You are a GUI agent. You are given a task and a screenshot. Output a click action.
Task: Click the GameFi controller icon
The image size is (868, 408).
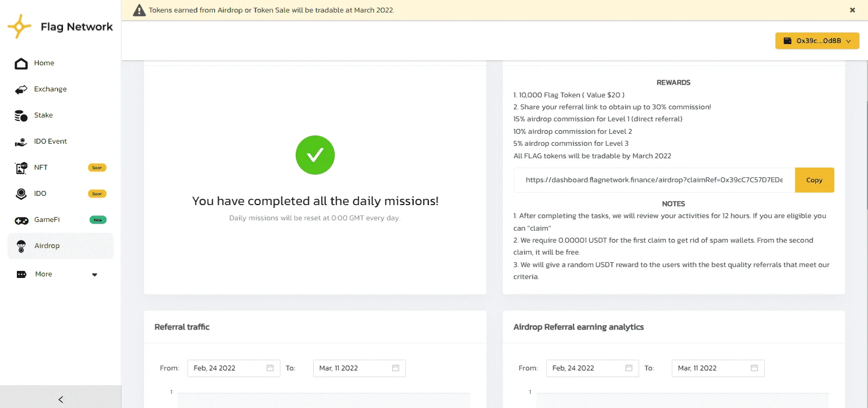[21, 220]
